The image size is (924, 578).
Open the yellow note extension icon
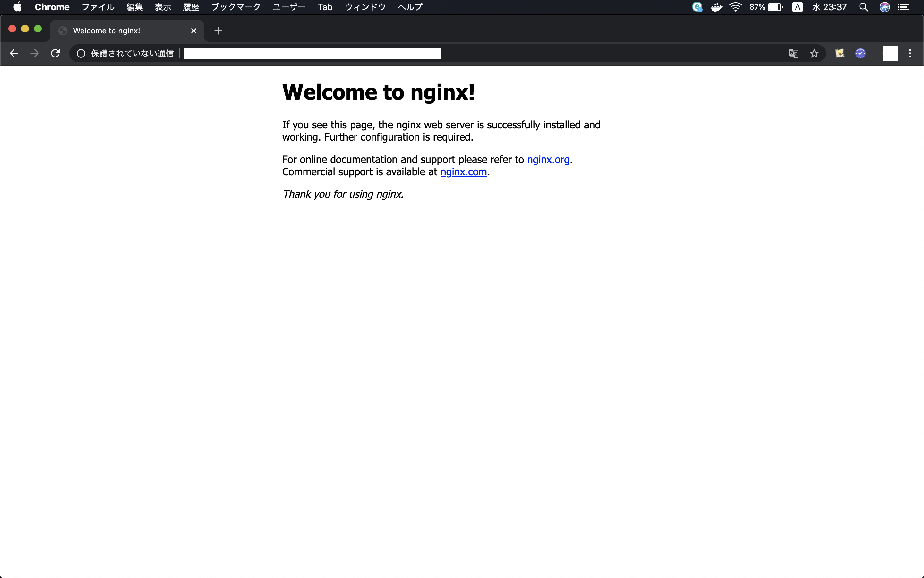[840, 54]
